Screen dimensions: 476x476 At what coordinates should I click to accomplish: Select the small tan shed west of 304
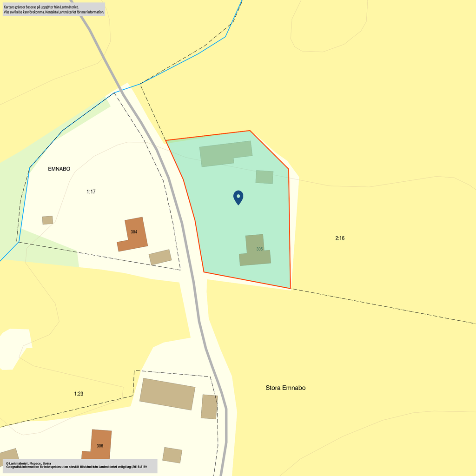point(47,220)
